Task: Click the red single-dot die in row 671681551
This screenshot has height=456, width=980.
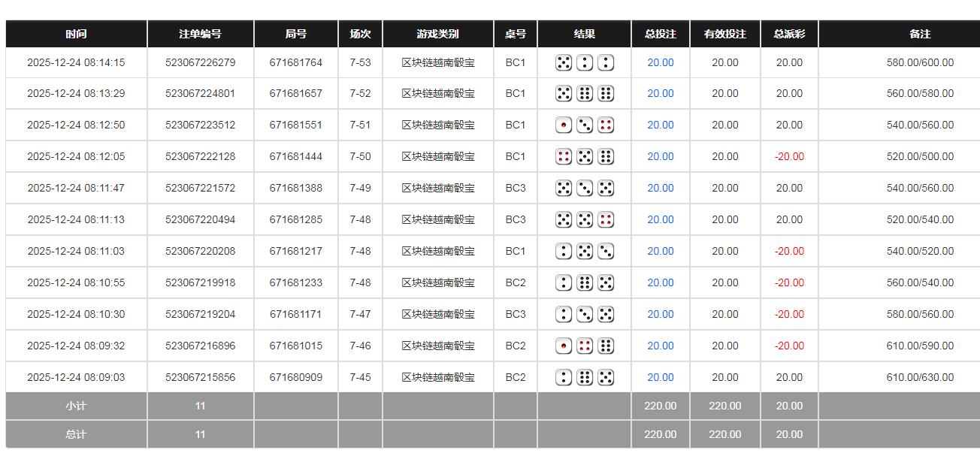Action: pyautogui.click(x=564, y=125)
